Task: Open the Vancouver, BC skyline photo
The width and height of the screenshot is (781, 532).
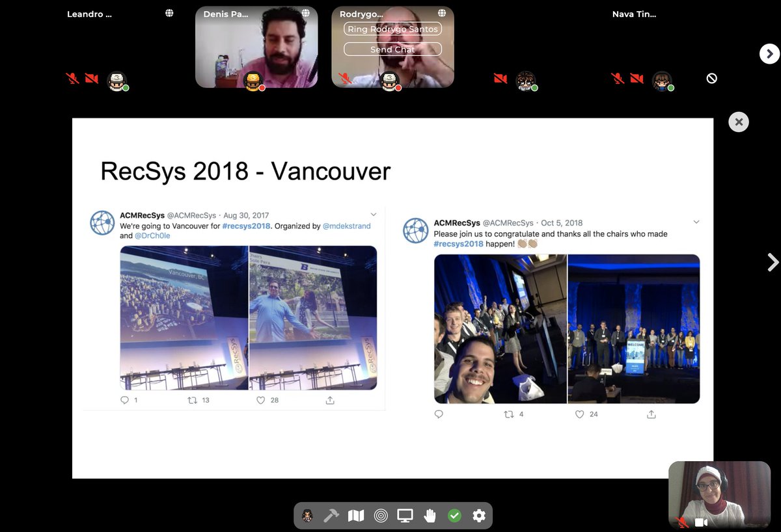Action: [184, 317]
